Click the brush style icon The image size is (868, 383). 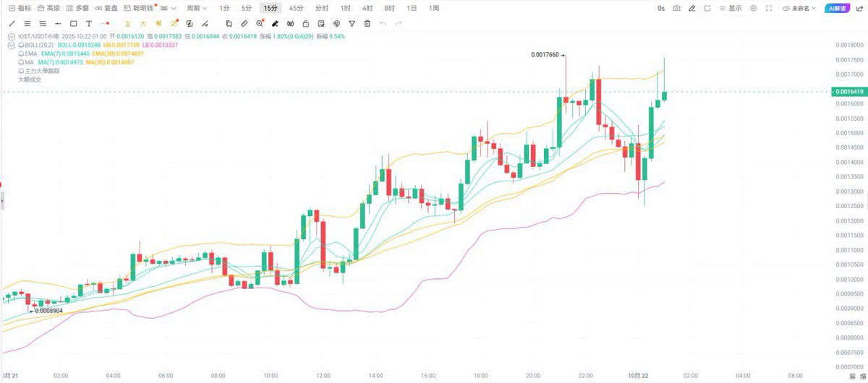pos(275,24)
